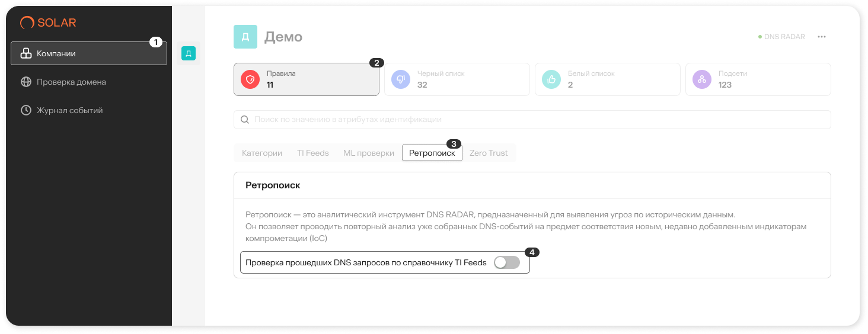Open the three-dots more options menu
The width and height of the screenshot is (868, 334).
click(x=822, y=37)
